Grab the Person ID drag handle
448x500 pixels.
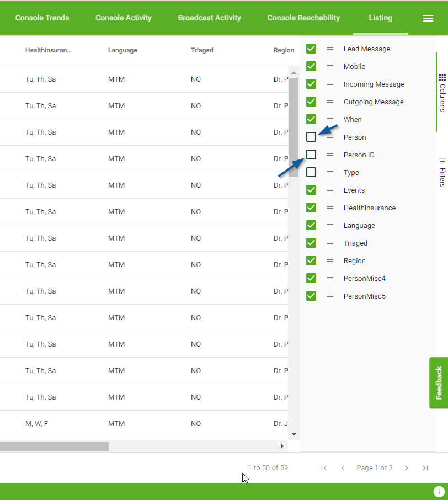[330, 155]
